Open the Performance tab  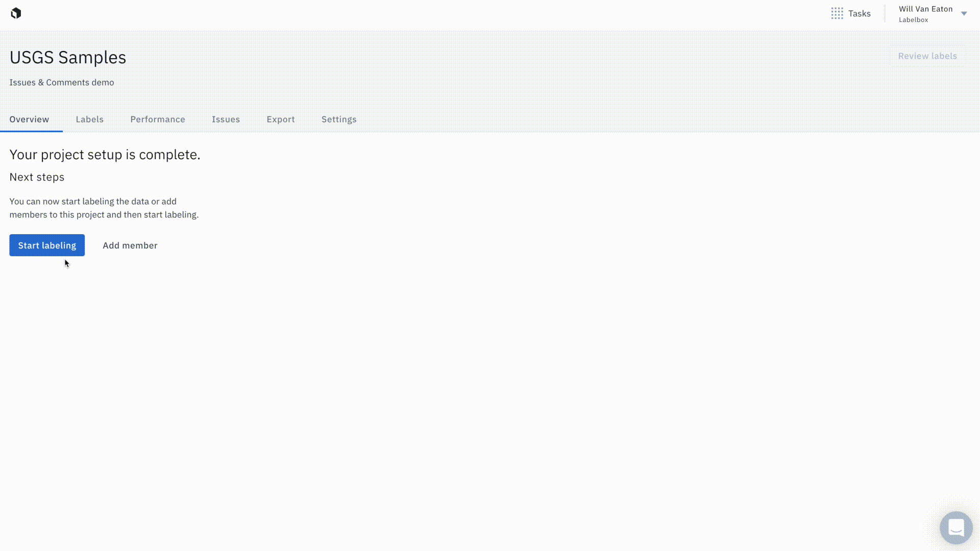pyautogui.click(x=158, y=119)
